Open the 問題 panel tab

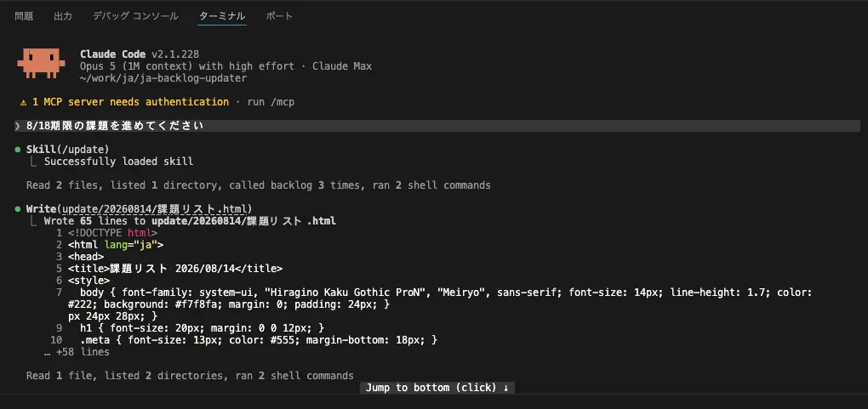(24, 16)
